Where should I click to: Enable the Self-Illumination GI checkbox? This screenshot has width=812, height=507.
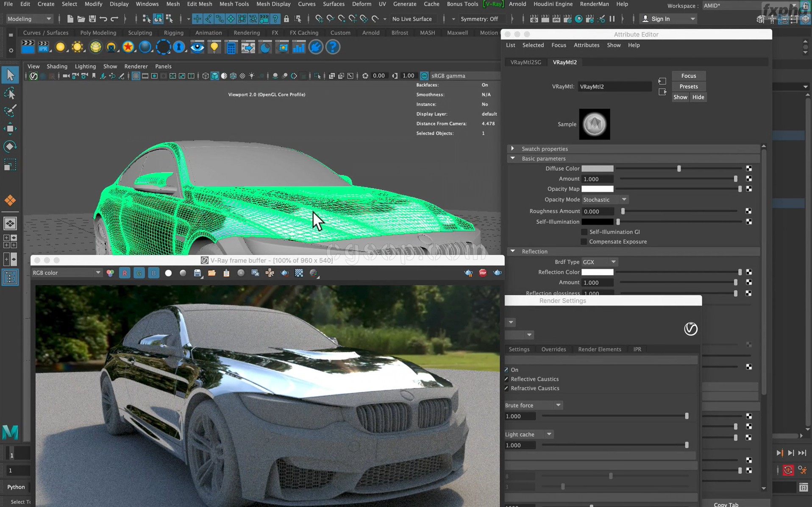point(584,232)
